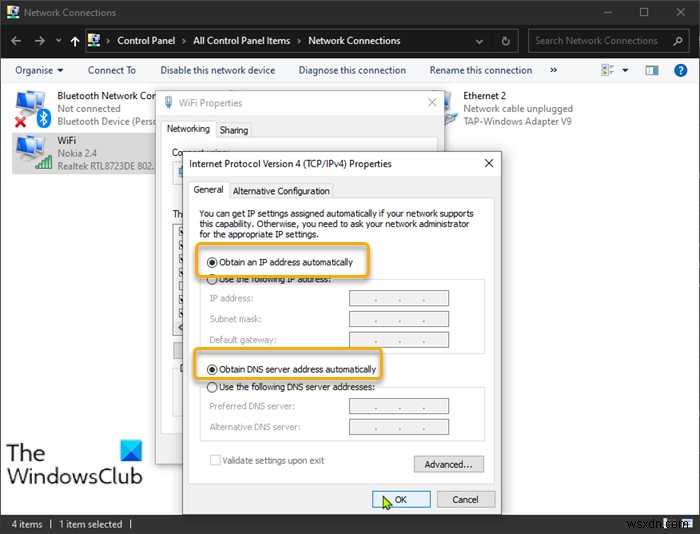Select Use the following DNS server addresses

pyautogui.click(x=291, y=387)
